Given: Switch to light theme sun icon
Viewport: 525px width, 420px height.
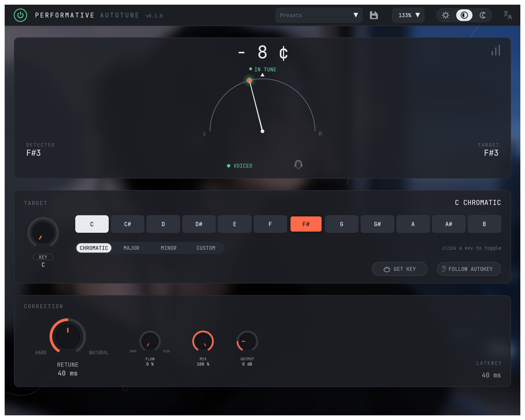Looking at the screenshot, I should click(446, 15).
